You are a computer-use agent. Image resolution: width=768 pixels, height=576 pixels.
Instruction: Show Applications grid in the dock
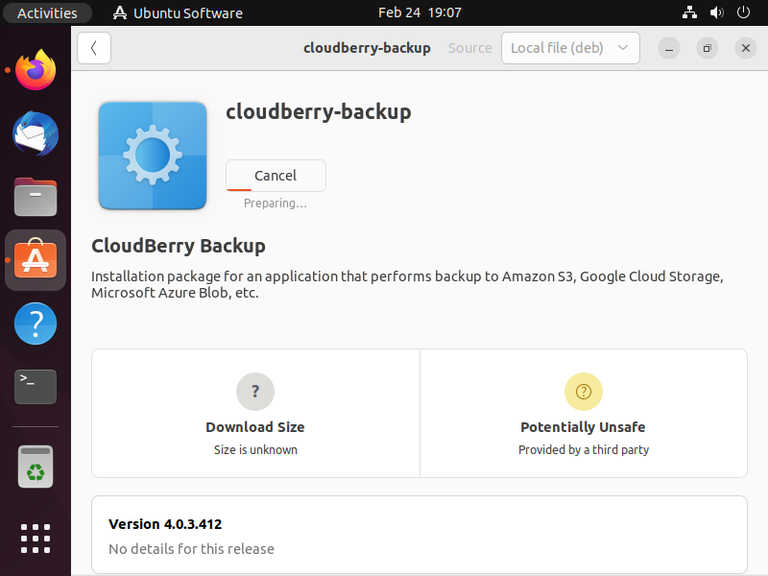[36, 537]
